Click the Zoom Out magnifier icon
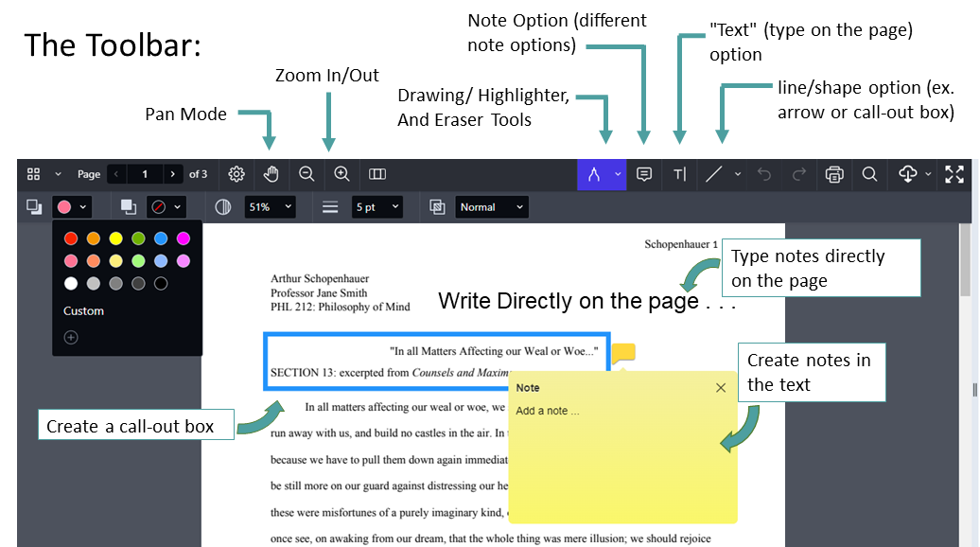The width and height of the screenshot is (980, 547). tap(306, 174)
